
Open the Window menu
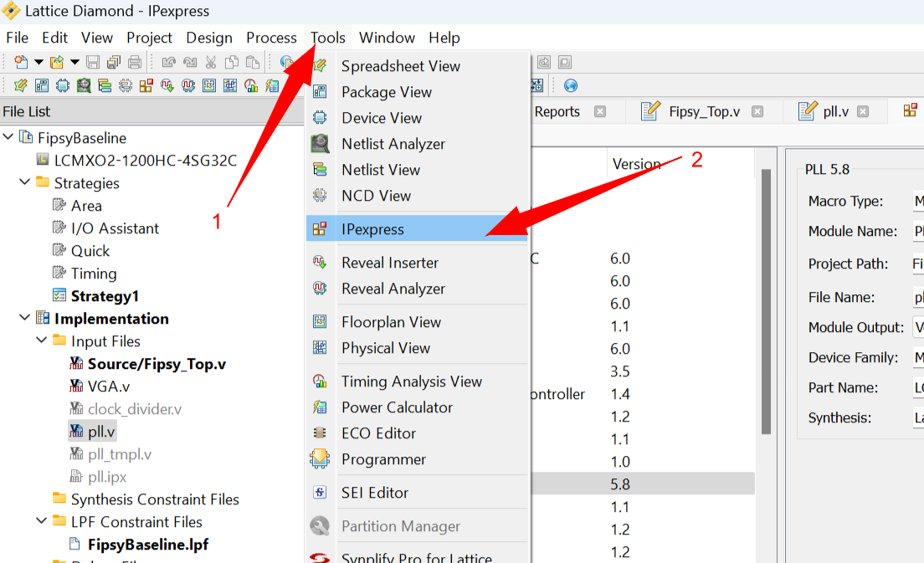click(x=388, y=38)
